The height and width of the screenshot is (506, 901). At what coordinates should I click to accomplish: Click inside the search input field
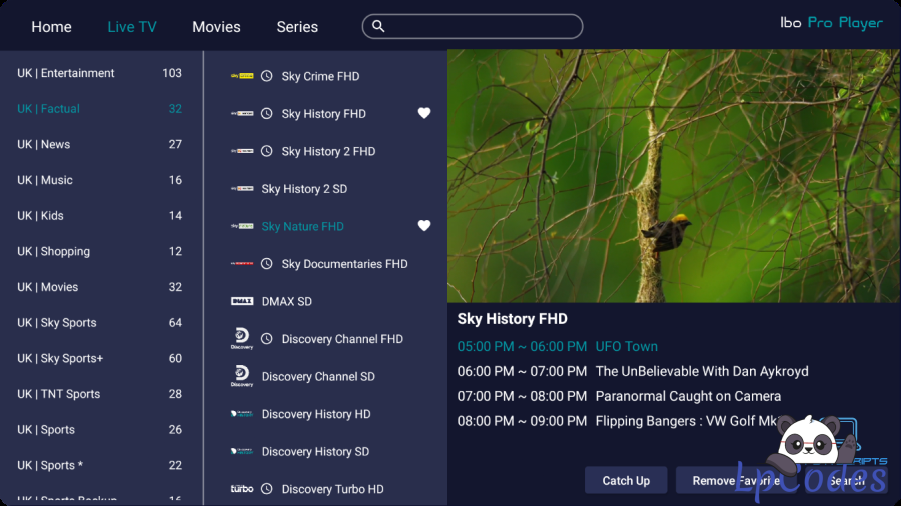[x=480, y=27]
